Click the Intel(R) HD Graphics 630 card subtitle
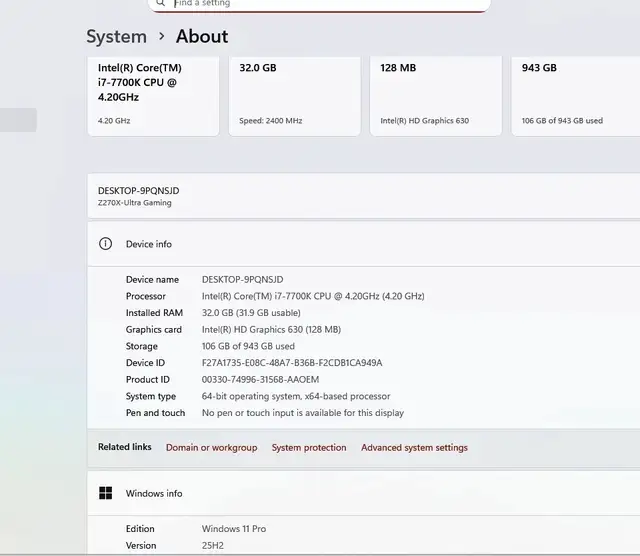 point(424,121)
